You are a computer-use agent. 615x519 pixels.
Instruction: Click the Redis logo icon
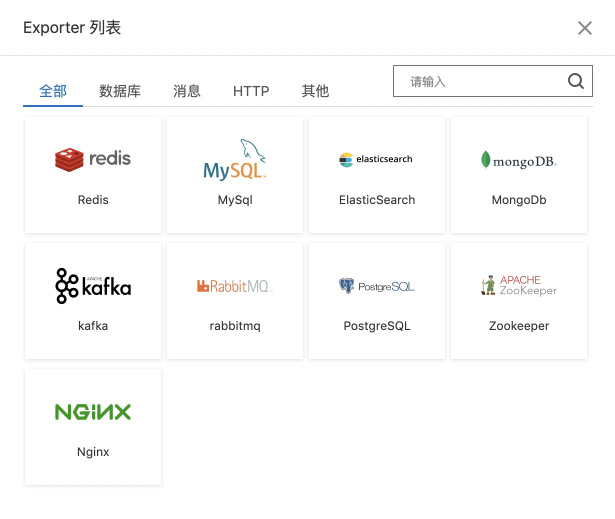tap(93, 159)
